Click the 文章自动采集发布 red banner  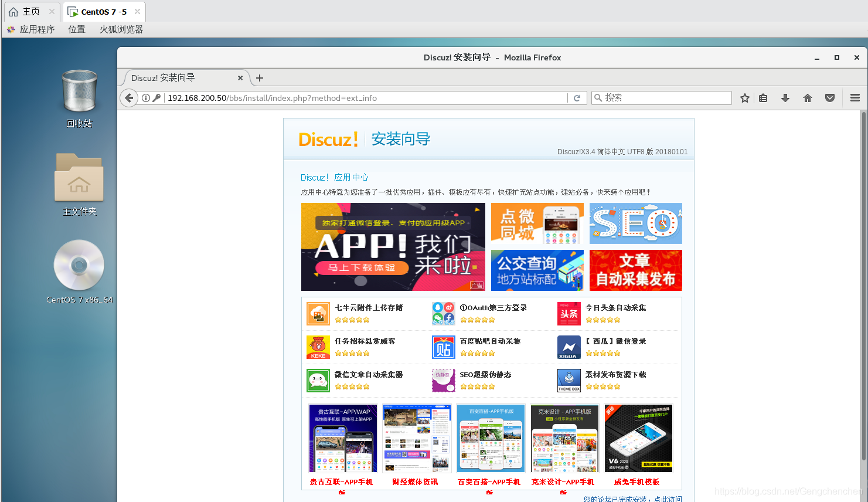pos(636,270)
